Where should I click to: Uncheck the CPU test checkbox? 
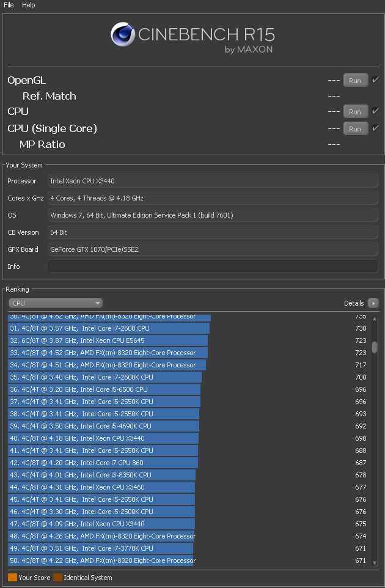pos(375,111)
